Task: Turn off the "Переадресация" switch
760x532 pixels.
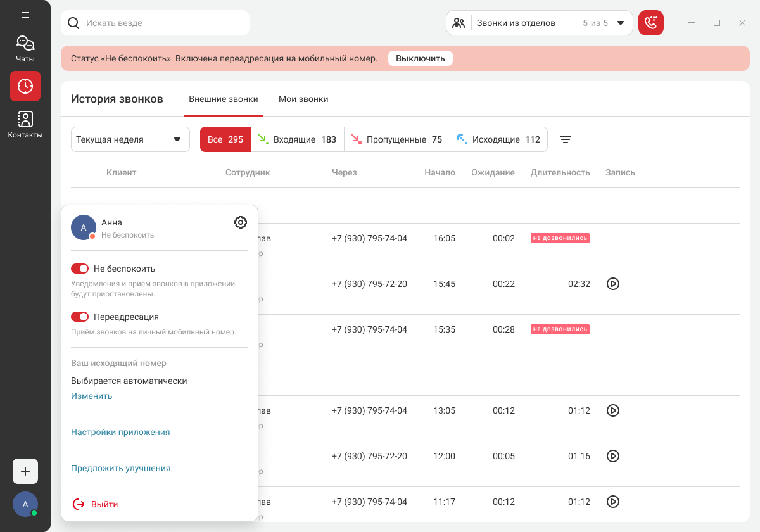Action: (80, 317)
